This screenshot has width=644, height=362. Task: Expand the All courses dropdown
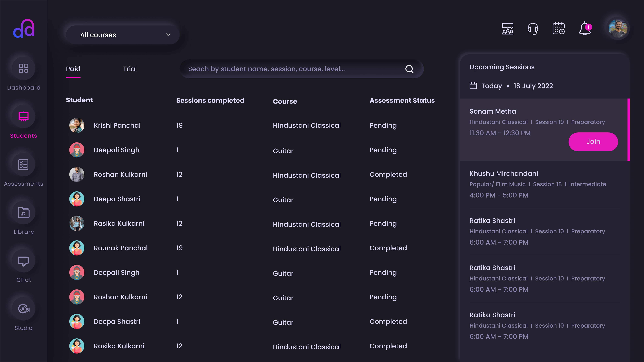[x=123, y=35]
